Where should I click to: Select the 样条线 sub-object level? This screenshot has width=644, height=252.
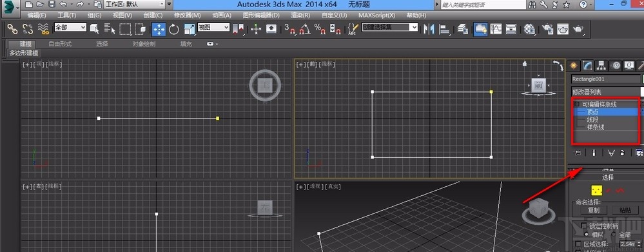(x=596, y=127)
